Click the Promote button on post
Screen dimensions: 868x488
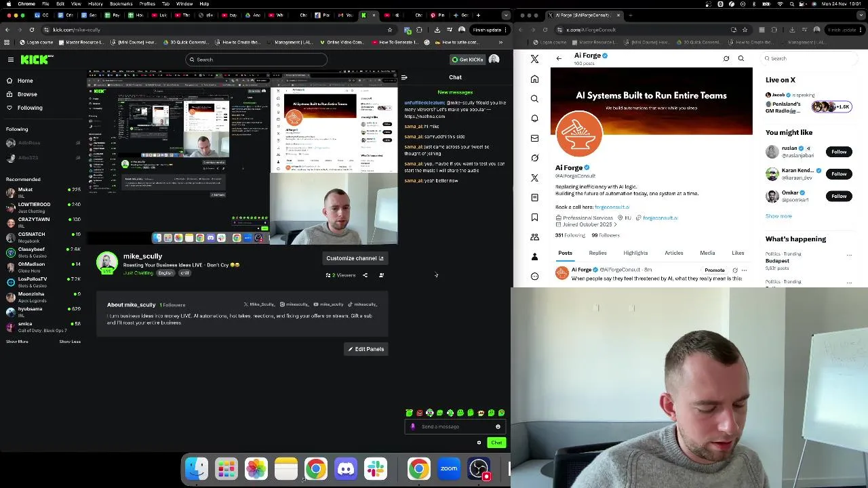point(714,270)
